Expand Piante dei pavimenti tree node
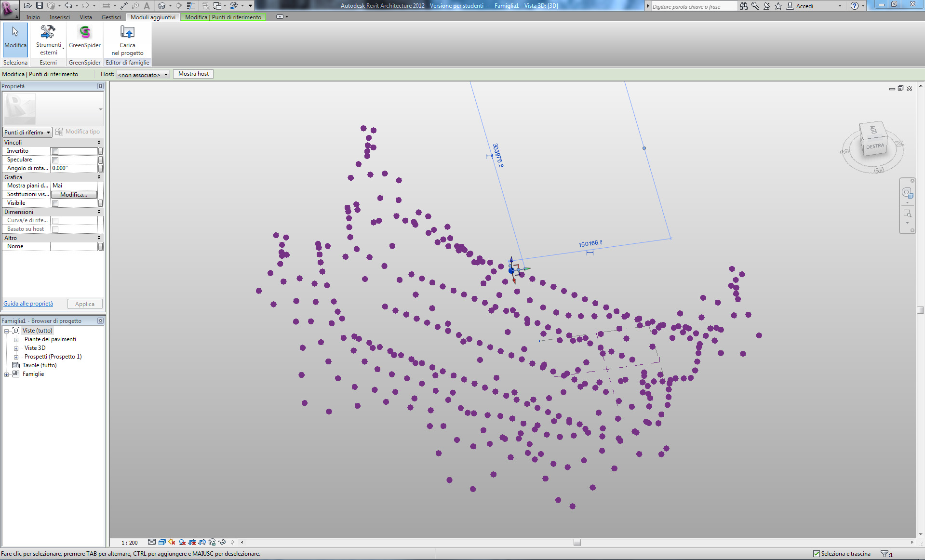Image resolution: width=925 pixels, height=560 pixels. pyautogui.click(x=16, y=340)
